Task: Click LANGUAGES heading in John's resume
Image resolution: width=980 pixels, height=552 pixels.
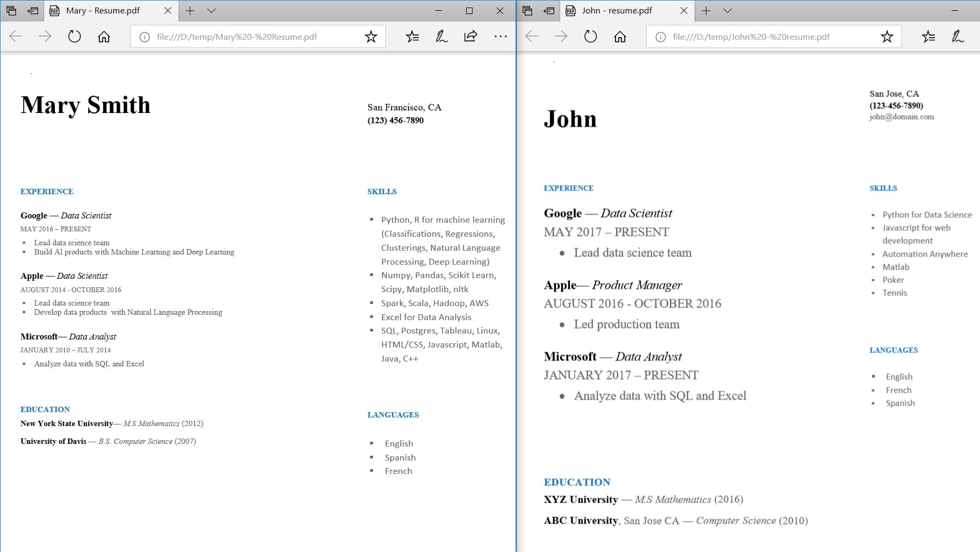Action: tap(893, 350)
